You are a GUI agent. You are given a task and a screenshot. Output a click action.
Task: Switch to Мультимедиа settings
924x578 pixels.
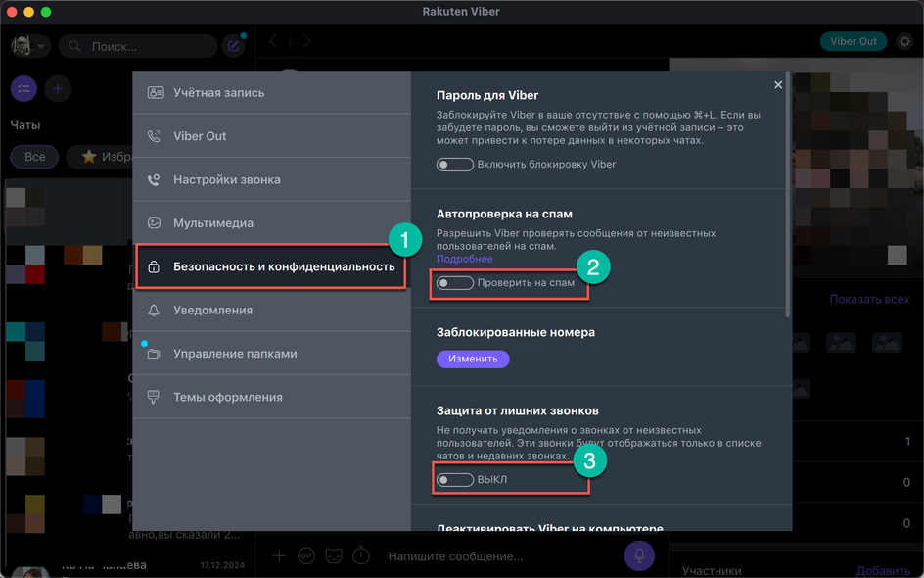pyautogui.click(x=272, y=223)
